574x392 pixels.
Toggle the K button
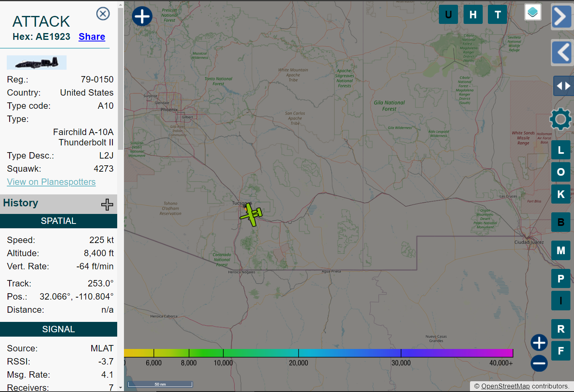(x=561, y=194)
